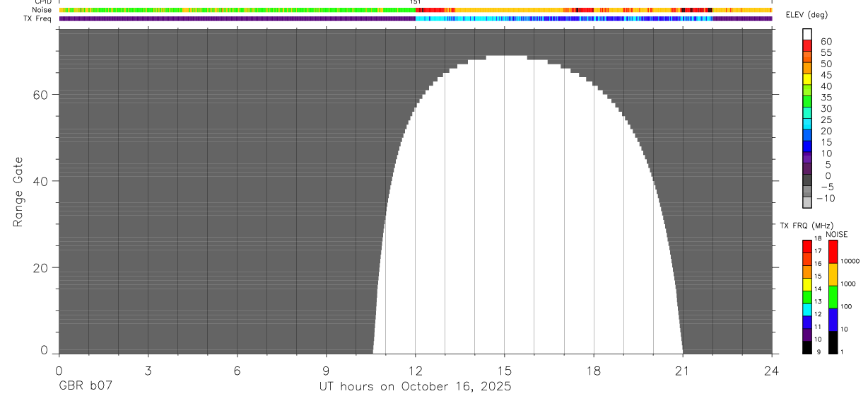Click the '15' tick on the UT hours axis

point(505,370)
